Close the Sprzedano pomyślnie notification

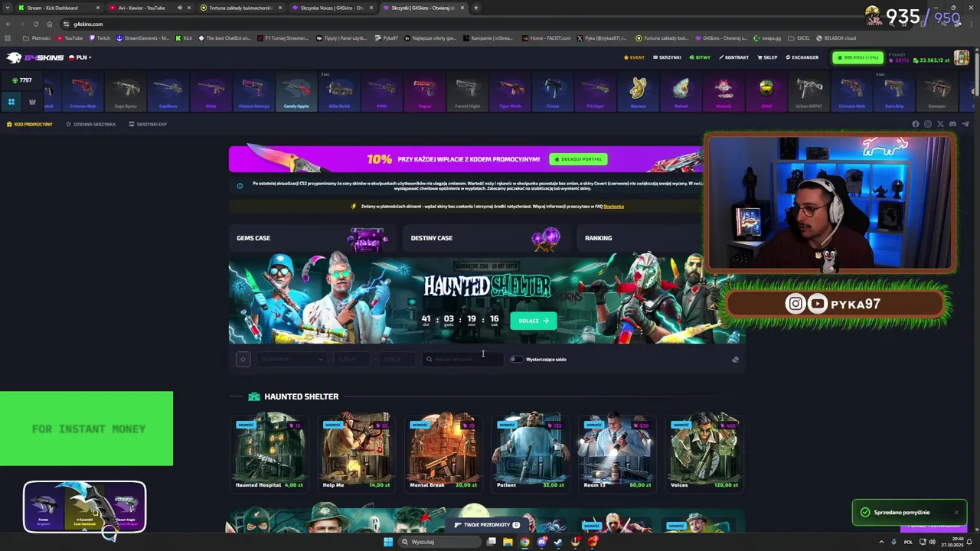coord(956,512)
